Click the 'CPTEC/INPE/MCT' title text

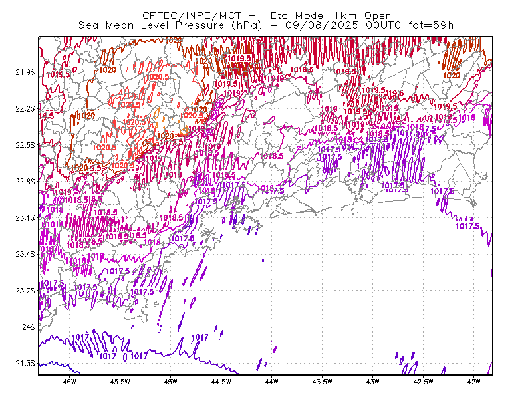(192, 15)
